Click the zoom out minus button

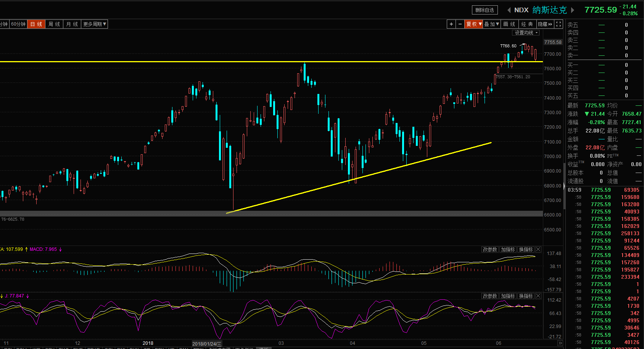pyautogui.click(x=460, y=24)
